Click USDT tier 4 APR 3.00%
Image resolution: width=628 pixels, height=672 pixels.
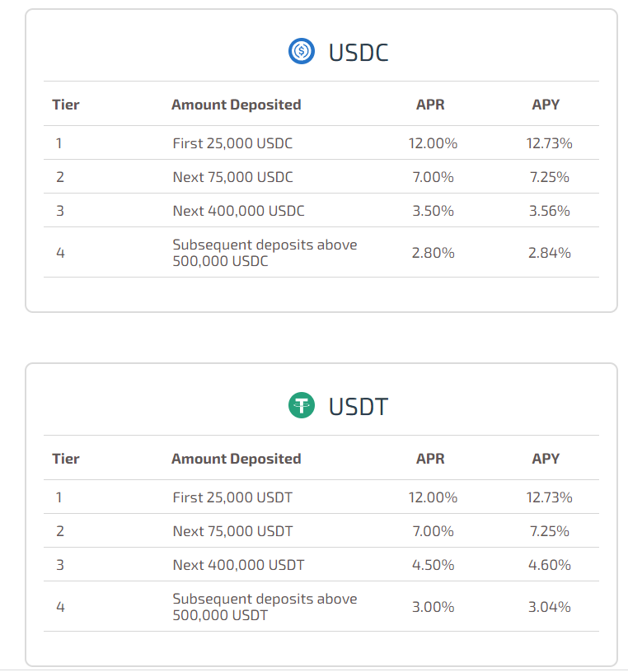(433, 607)
